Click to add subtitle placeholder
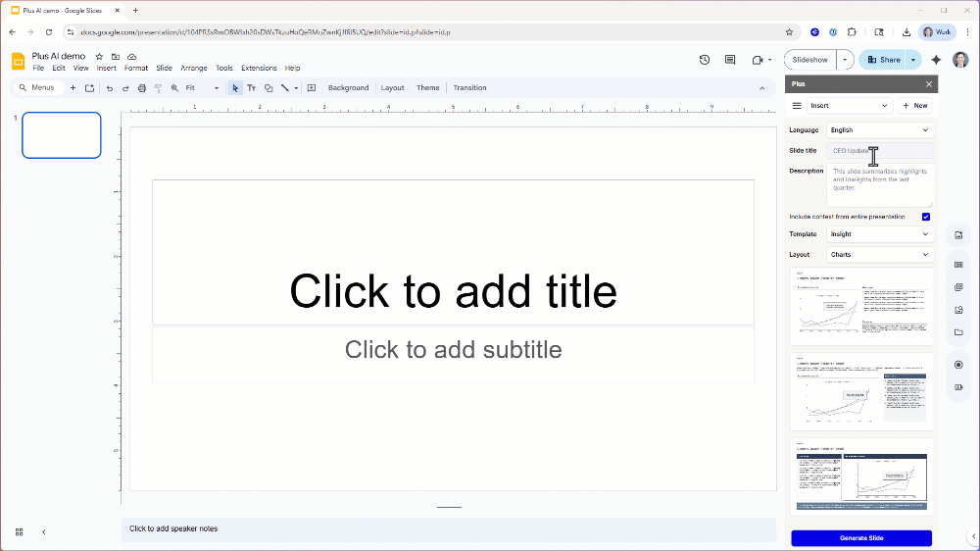The image size is (980, 551). coord(453,355)
